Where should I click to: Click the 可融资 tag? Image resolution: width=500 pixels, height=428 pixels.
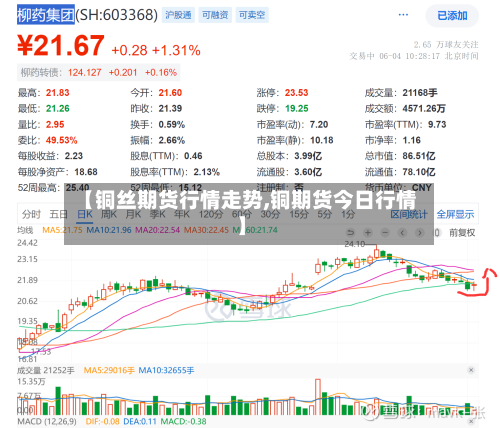[215, 15]
